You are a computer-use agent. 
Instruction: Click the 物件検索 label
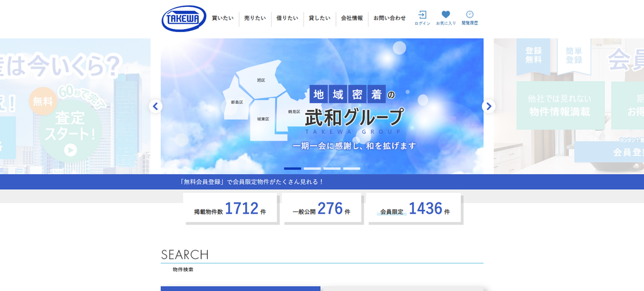click(x=183, y=270)
